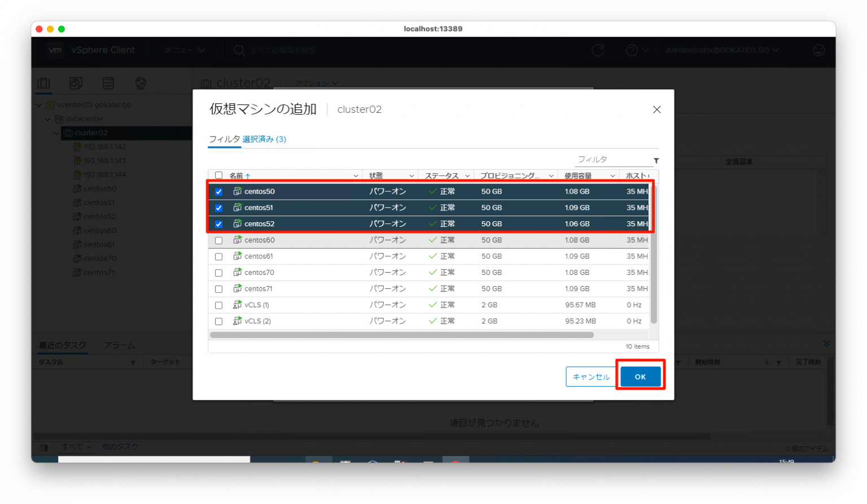Toggle the select-all checkbox in the table header

[x=218, y=175]
